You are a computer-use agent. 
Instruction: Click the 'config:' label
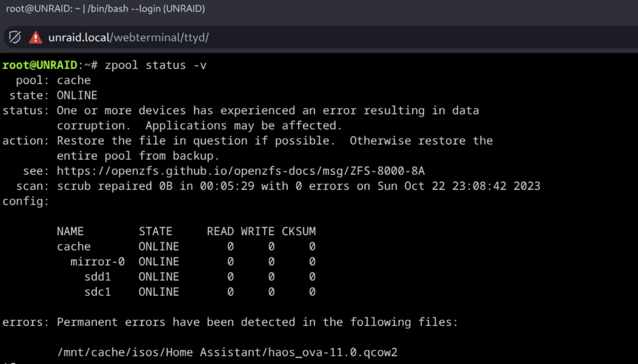pos(26,201)
